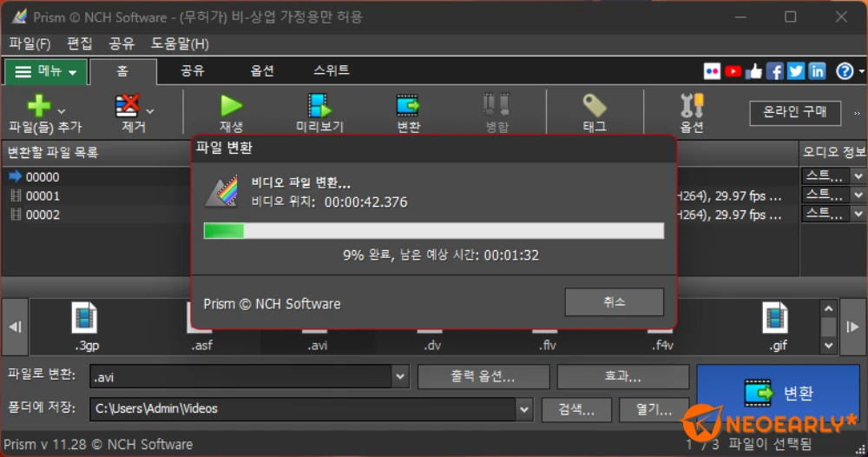868x457 pixels.
Task: Click the 온라인 구매 button
Action: 795,112
